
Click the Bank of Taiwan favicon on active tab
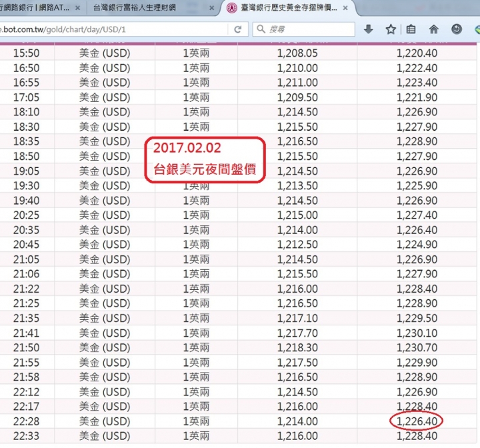point(231,9)
